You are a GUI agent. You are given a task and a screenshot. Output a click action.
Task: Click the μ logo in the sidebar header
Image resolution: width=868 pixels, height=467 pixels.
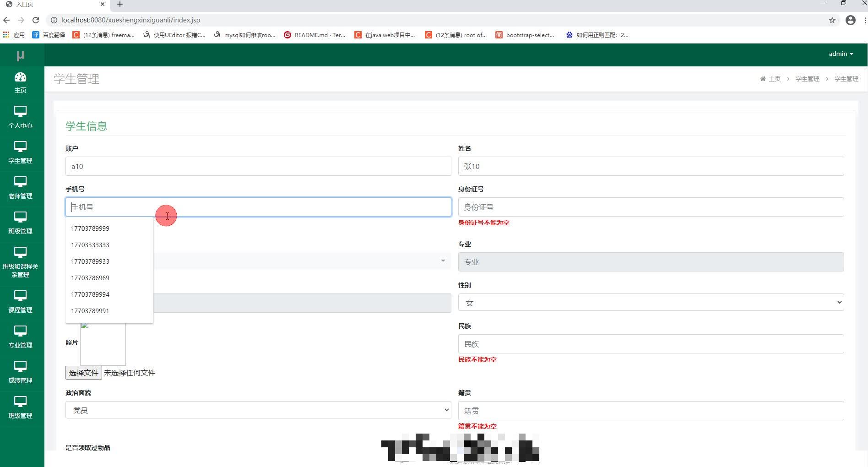pos(20,55)
